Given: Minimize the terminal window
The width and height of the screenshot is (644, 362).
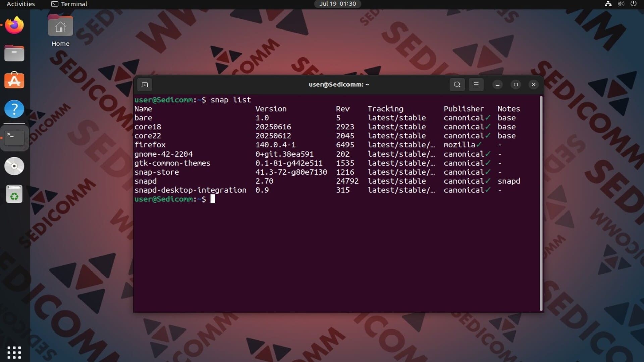Looking at the screenshot, I should 497,85.
